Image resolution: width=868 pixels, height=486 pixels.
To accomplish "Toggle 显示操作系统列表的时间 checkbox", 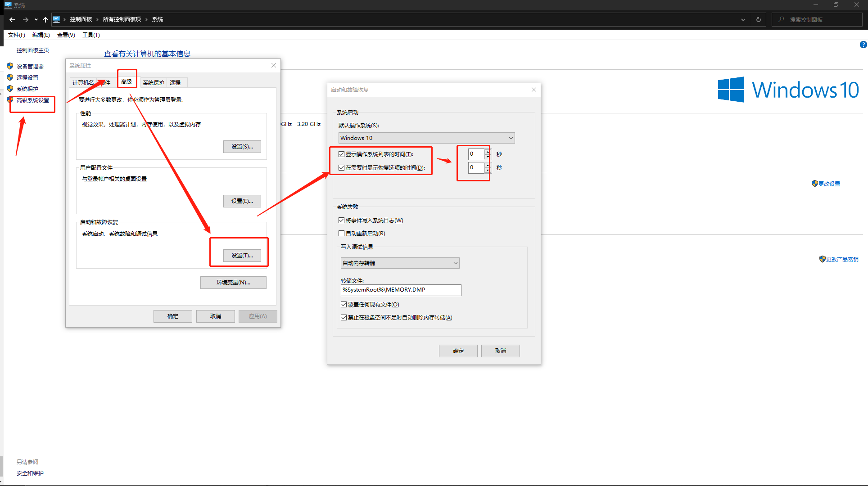I will (x=342, y=154).
